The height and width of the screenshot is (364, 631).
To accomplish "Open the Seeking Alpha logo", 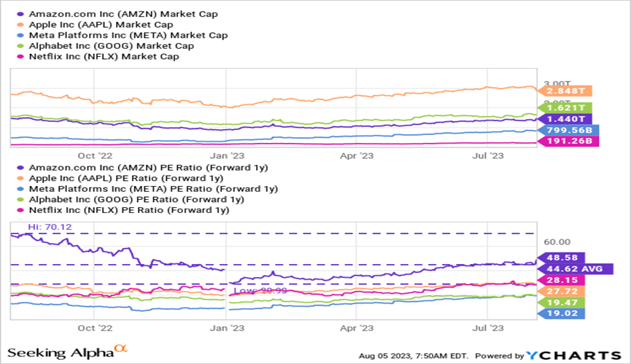I will coord(67,352).
